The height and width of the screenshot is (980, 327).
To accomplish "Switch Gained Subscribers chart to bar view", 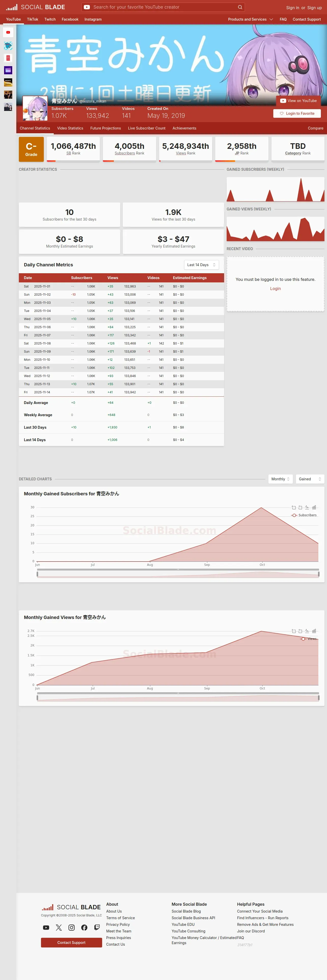I will pyautogui.click(x=314, y=508).
